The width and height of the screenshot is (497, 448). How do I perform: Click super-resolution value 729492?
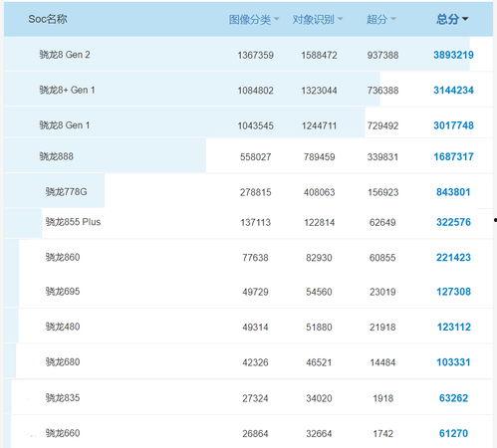coord(382,125)
